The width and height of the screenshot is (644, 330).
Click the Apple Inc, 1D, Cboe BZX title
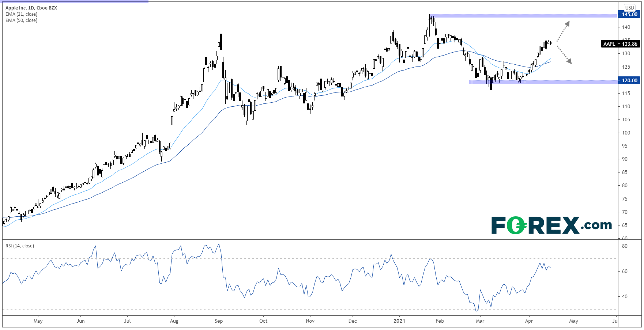click(x=31, y=8)
